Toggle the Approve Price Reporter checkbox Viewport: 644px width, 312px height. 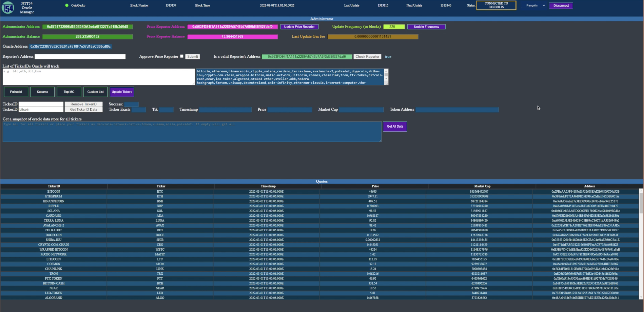coord(182,56)
